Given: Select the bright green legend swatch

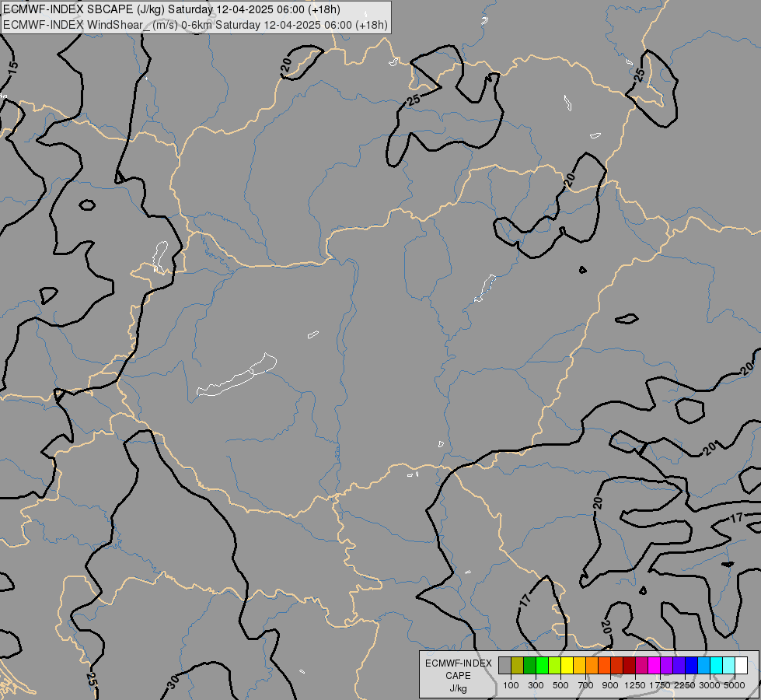Looking at the screenshot, I should point(542,666).
